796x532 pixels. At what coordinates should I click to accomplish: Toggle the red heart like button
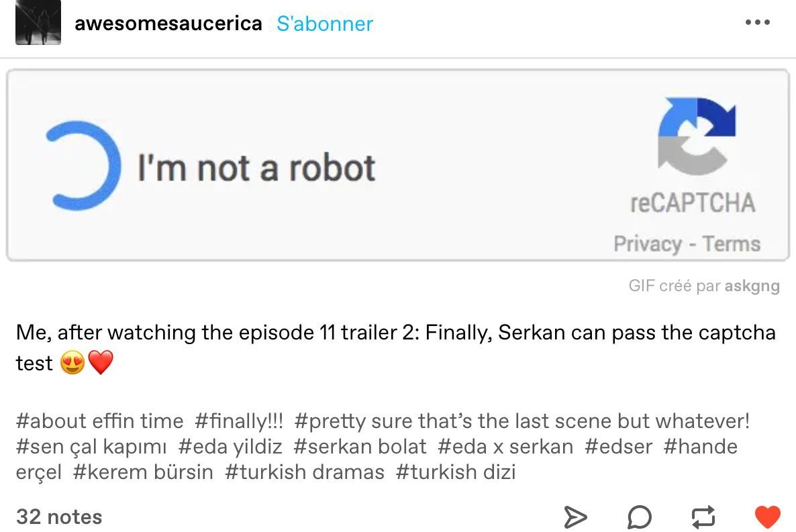click(767, 517)
